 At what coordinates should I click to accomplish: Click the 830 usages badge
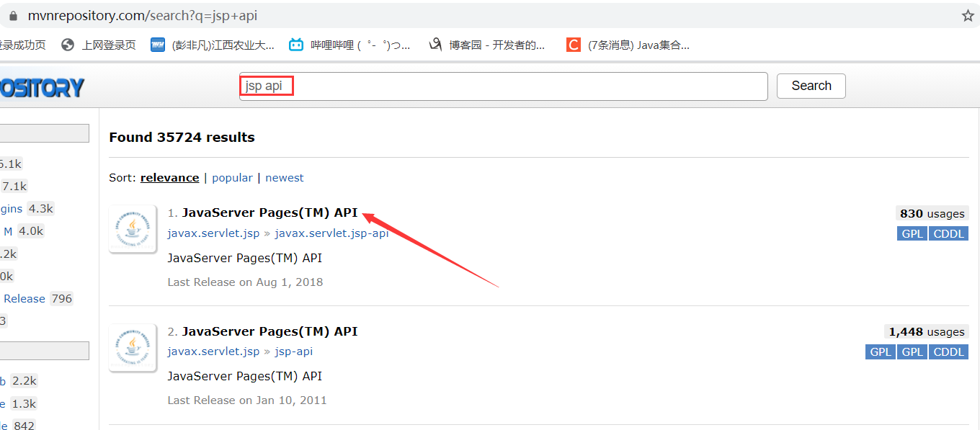tap(932, 213)
